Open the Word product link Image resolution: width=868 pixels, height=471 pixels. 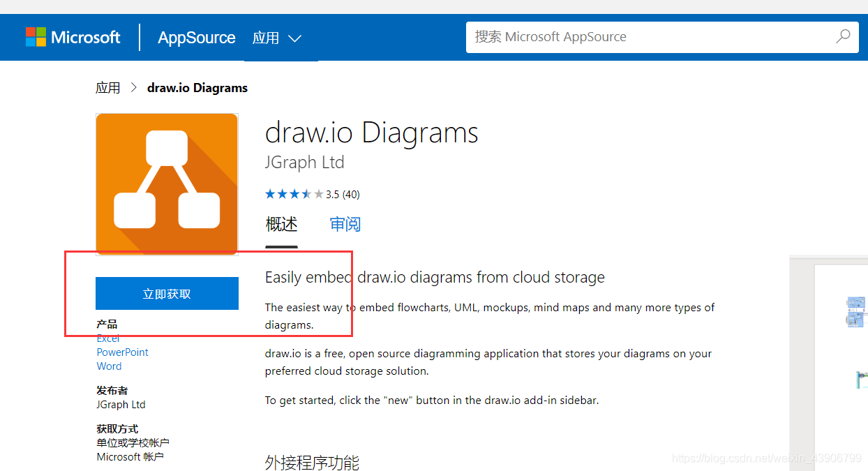109,366
